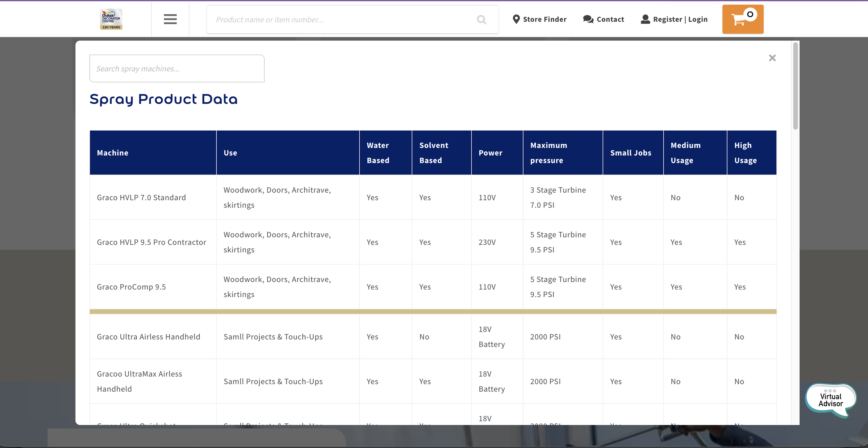Click the Machine column header

click(113, 153)
